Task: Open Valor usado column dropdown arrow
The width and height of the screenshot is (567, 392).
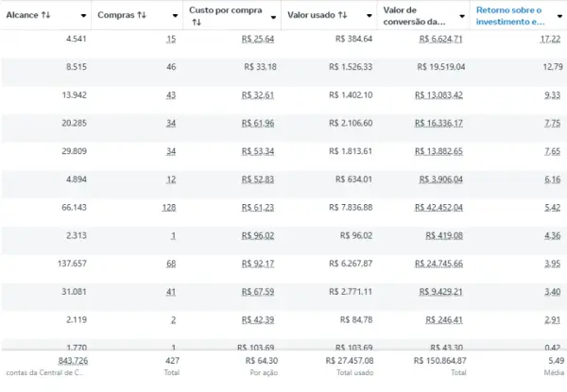Action: pos(369,15)
